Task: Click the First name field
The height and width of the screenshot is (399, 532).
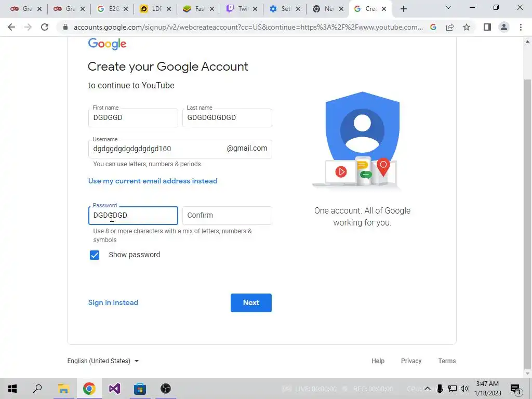Action: (133, 118)
